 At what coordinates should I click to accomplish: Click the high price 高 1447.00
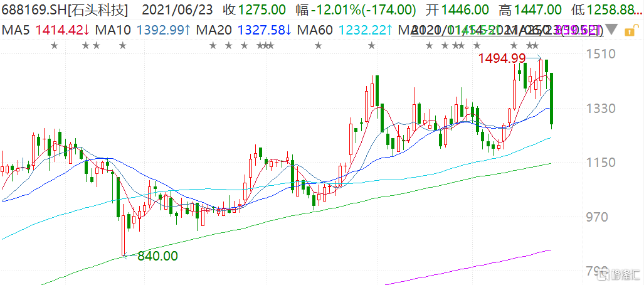tap(532, 9)
